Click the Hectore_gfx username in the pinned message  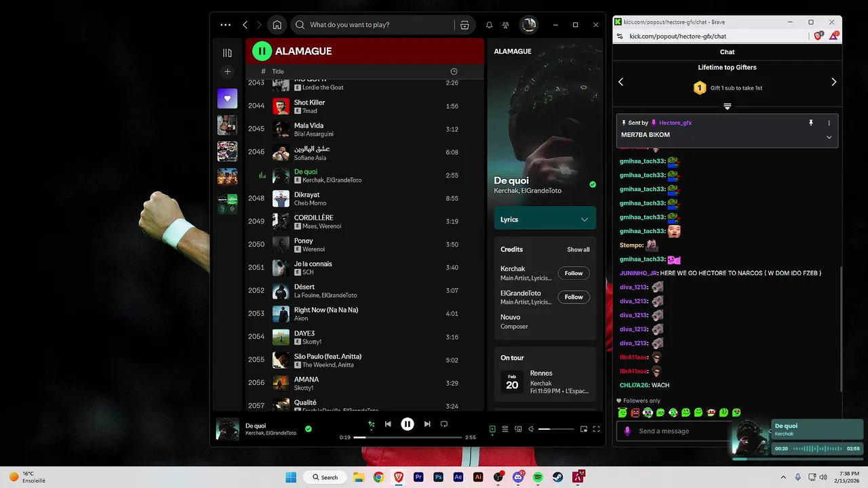pyautogui.click(x=675, y=123)
